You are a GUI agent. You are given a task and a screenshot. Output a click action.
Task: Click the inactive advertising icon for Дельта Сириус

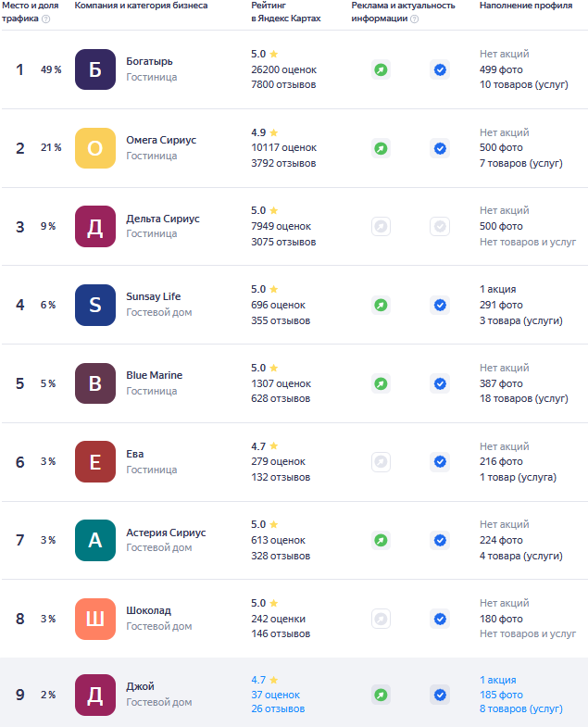tap(381, 227)
